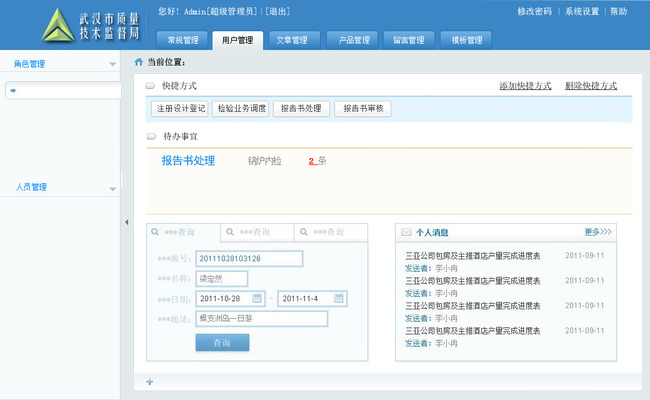
Task: Click the tag icon beside 待办事宜
Action: click(151, 136)
